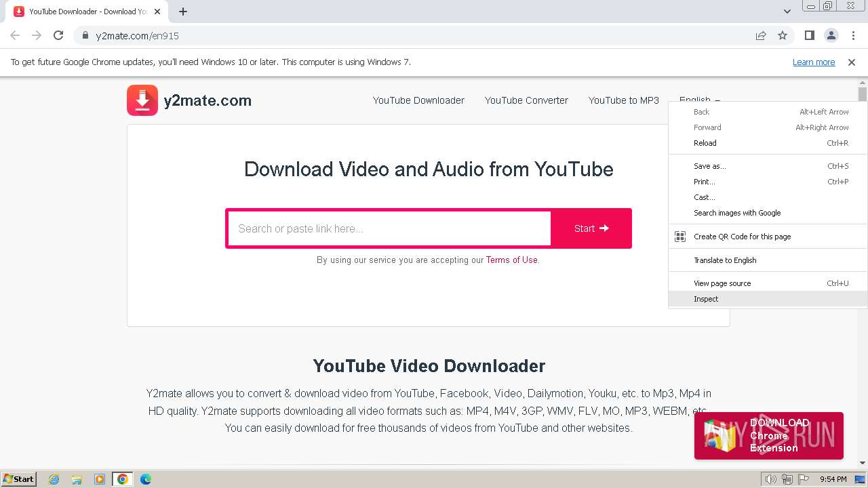The image size is (868, 488).
Task: Choose Translate to English
Action: tap(768, 260)
